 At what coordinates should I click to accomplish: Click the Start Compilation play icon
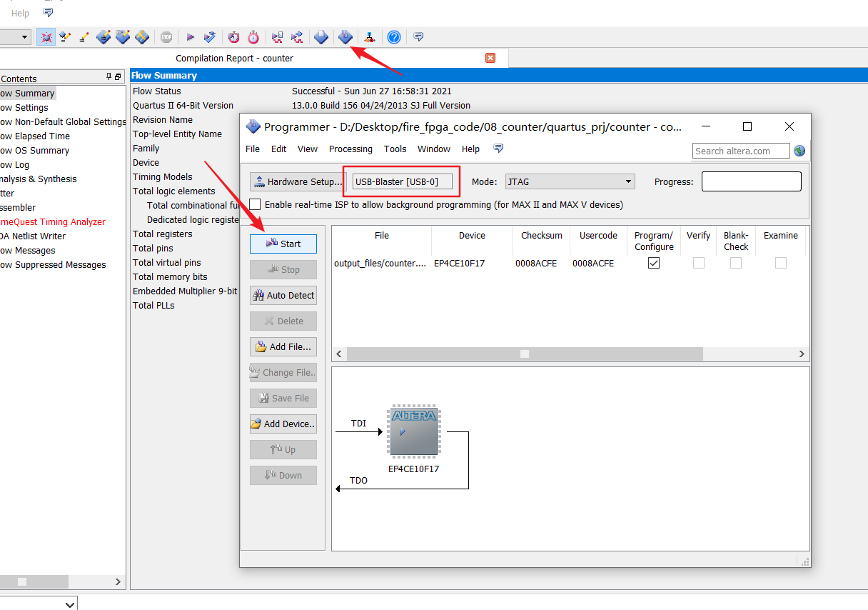click(x=190, y=37)
